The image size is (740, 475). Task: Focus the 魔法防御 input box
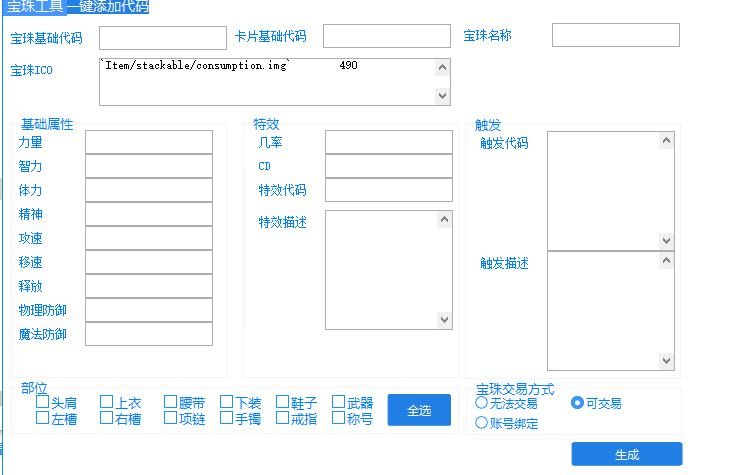[x=149, y=334]
